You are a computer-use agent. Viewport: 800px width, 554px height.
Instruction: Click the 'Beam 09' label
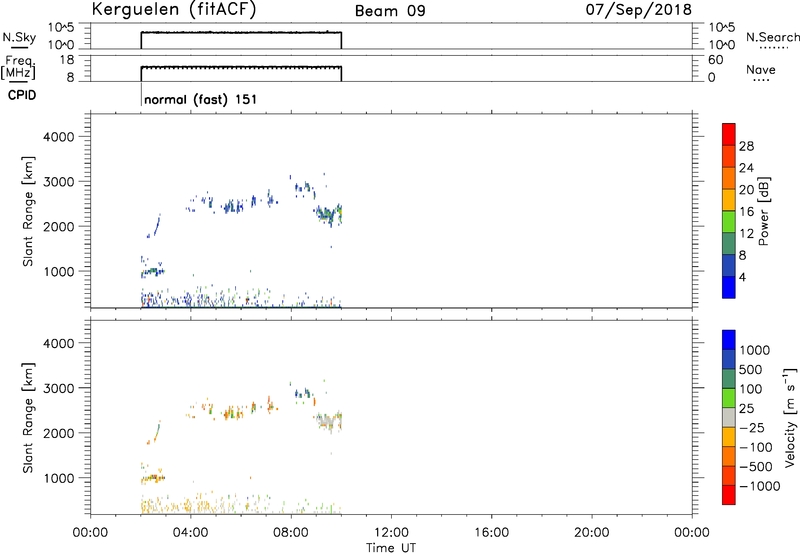390,11
